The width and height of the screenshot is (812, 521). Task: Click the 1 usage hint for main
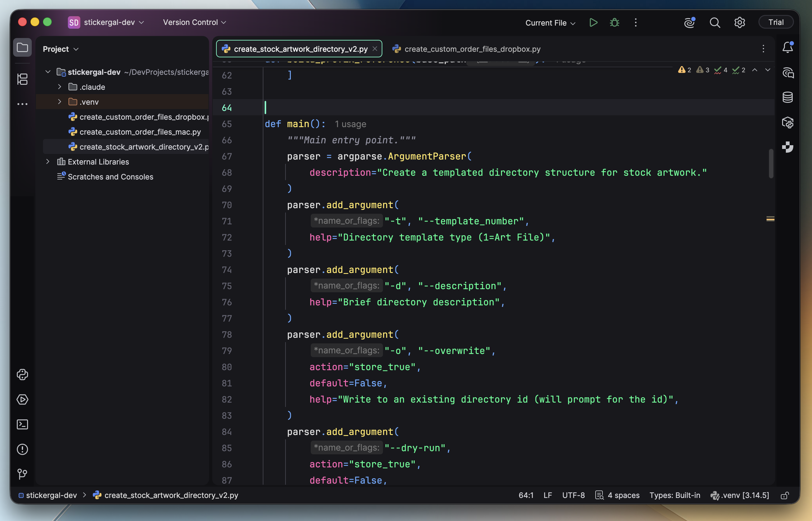click(x=350, y=124)
